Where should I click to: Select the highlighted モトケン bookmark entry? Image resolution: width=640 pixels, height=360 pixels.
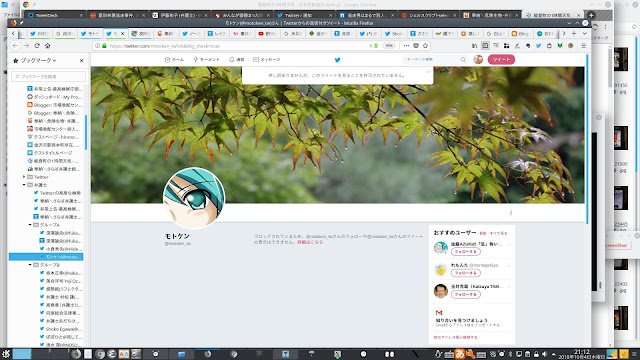click(46, 257)
